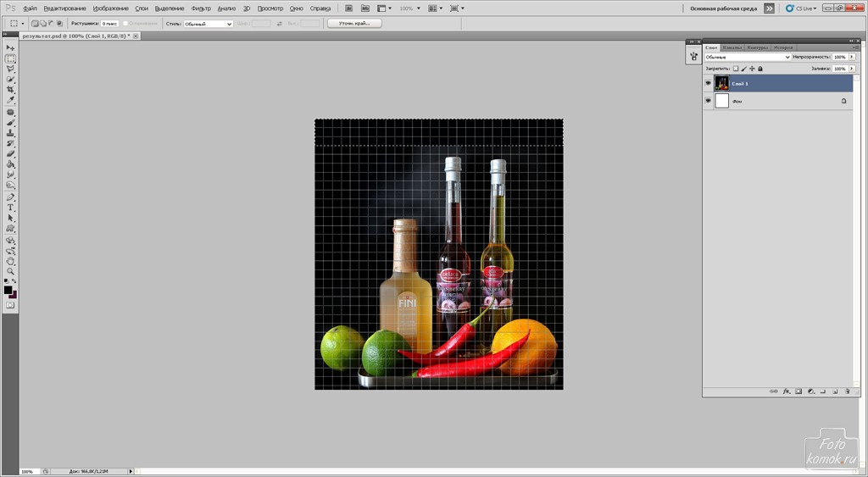This screenshot has height=477, width=868.
Task: Select the Crop tool
Action: (11, 90)
